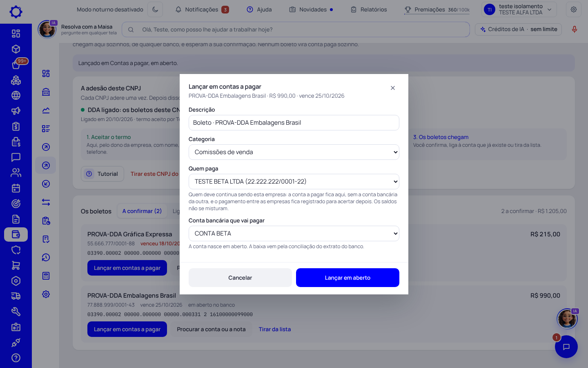Open settings gear in top bar
This screenshot has width=588, height=368.
[574, 9]
